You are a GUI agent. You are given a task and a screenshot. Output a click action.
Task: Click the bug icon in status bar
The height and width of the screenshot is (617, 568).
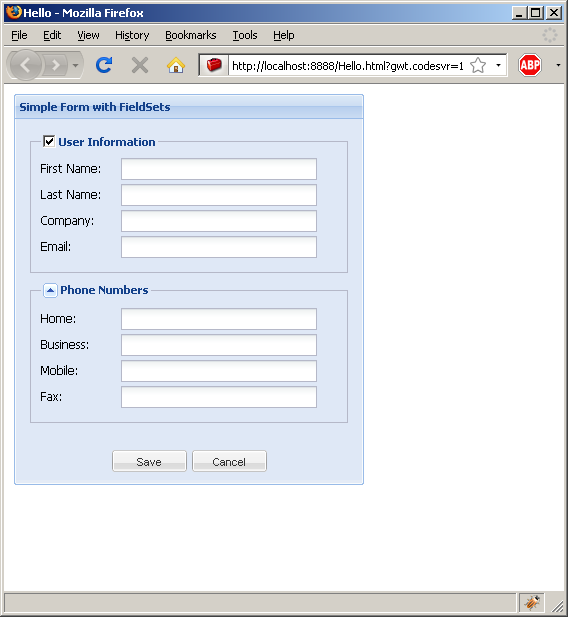pyautogui.click(x=531, y=602)
